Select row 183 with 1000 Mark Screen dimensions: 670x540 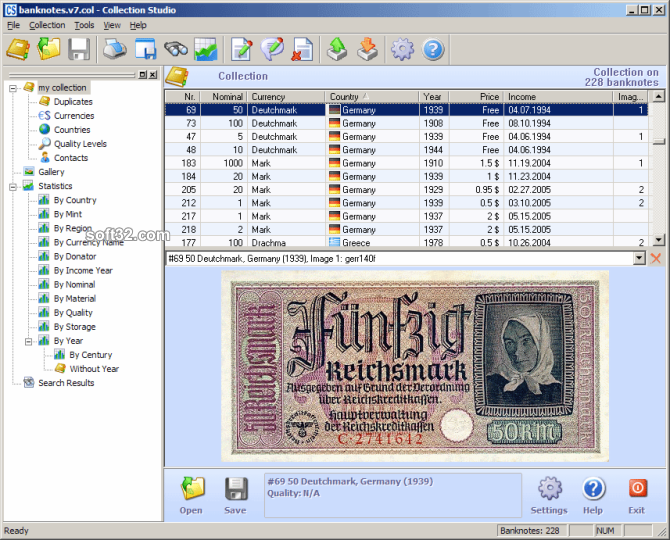pyautogui.click(x=406, y=163)
